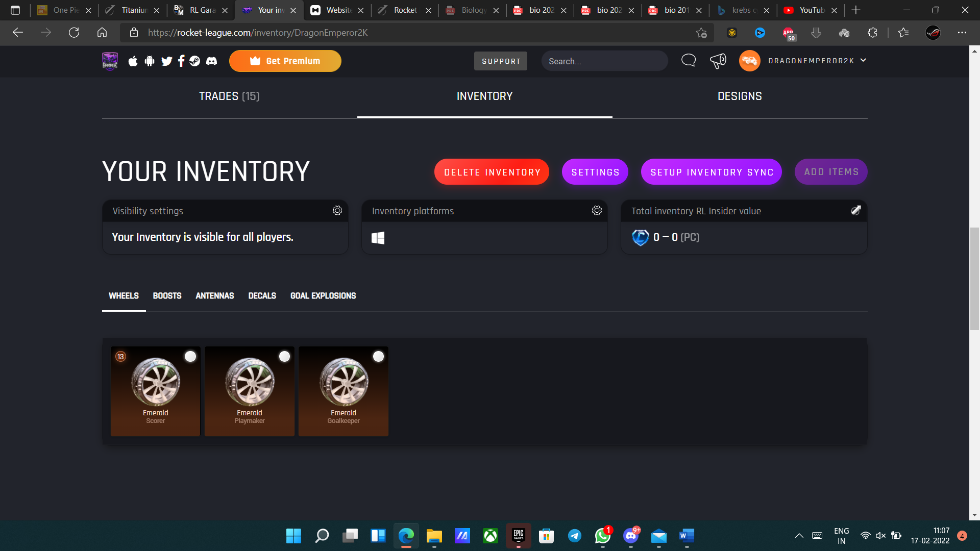The image size is (980, 551).
Task: Click the Get Premium button
Action: pos(285,61)
